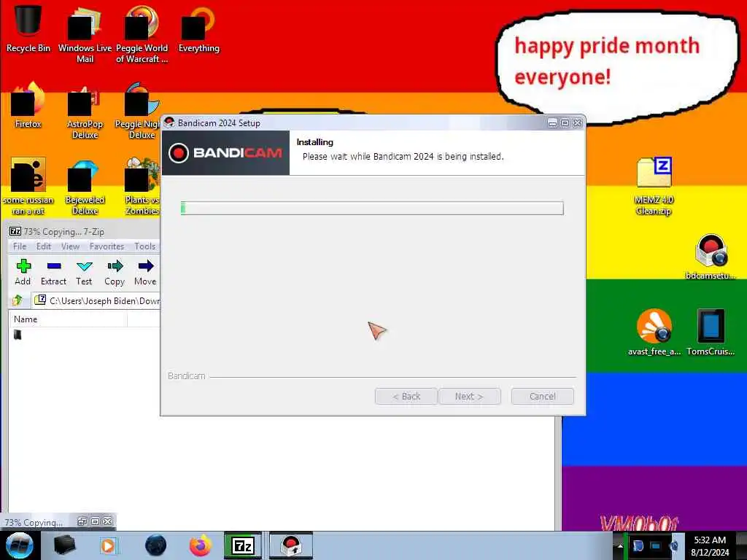Image resolution: width=747 pixels, height=560 pixels.
Task: Open AstroPop Deluxe desktop shortcut
Action: pyautogui.click(x=85, y=111)
